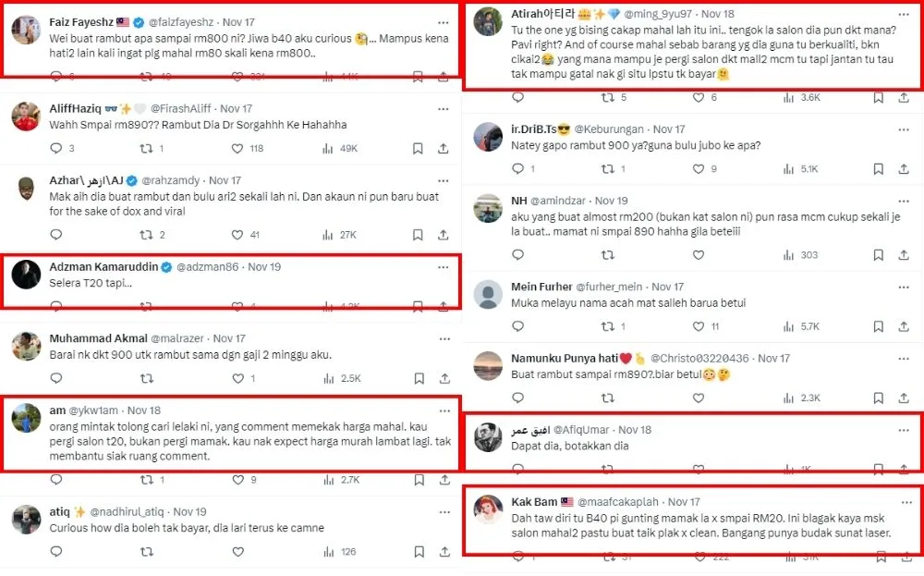Reply to Mein Furher's tweet
Viewport: 924px width, 576px height.
[x=517, y=326]
